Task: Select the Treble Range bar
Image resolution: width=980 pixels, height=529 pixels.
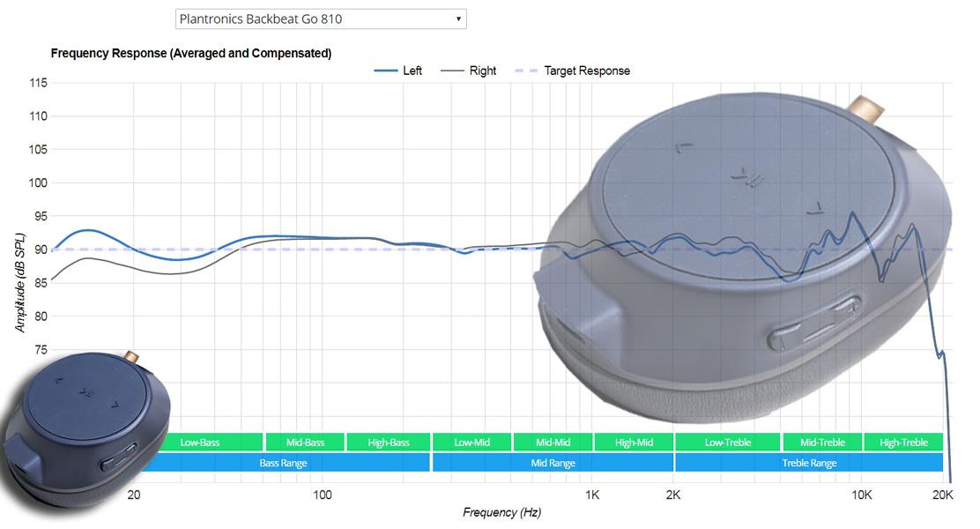Action: click(x=809, y=463)
